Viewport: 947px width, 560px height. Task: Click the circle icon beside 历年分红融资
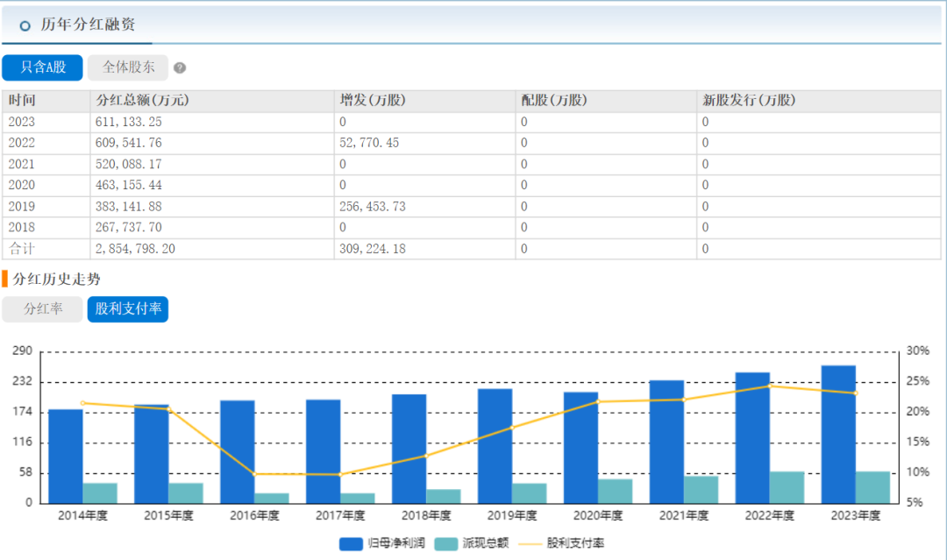(x=25, y=25)
